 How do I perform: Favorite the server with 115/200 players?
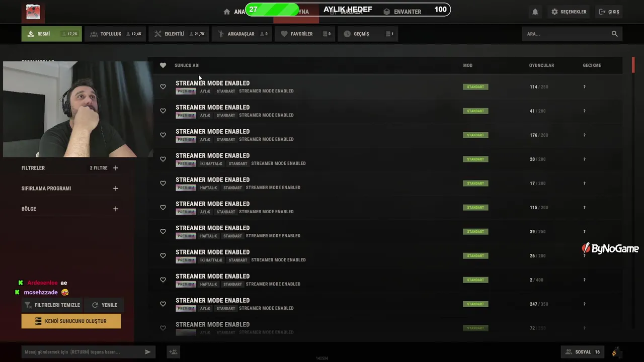[163, 208]
